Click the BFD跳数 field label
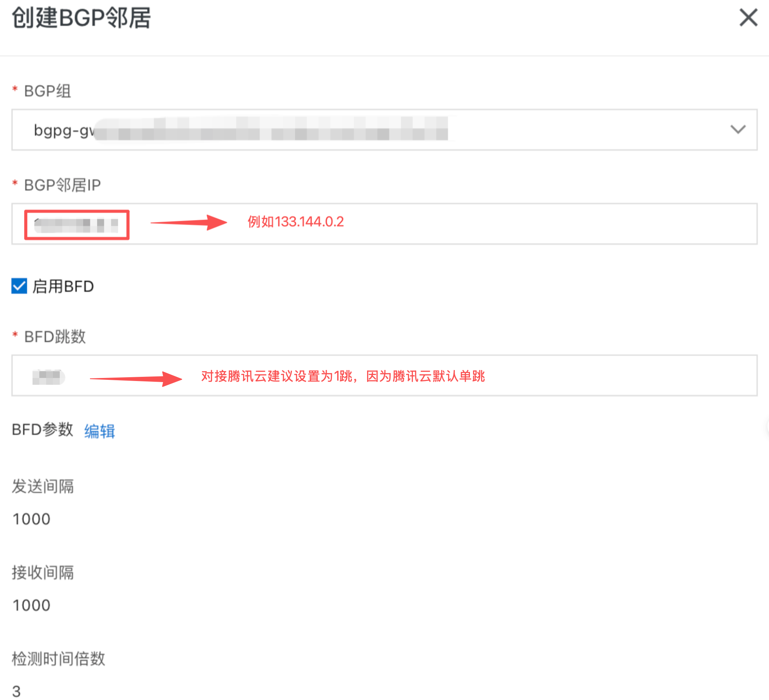The image size is (769, 700). pyautogui.click(x=55, y=337)
